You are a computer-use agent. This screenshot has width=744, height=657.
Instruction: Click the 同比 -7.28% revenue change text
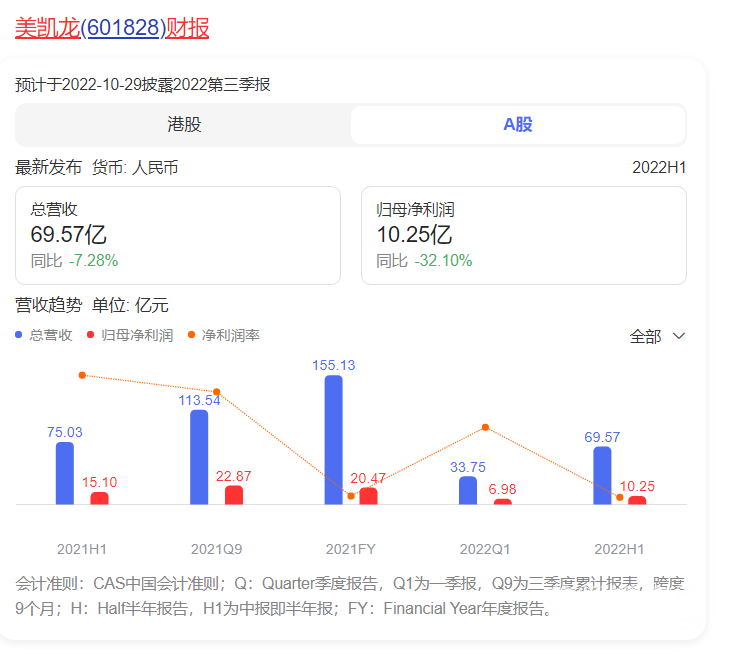pyautogui.click(x=74, y=260)
